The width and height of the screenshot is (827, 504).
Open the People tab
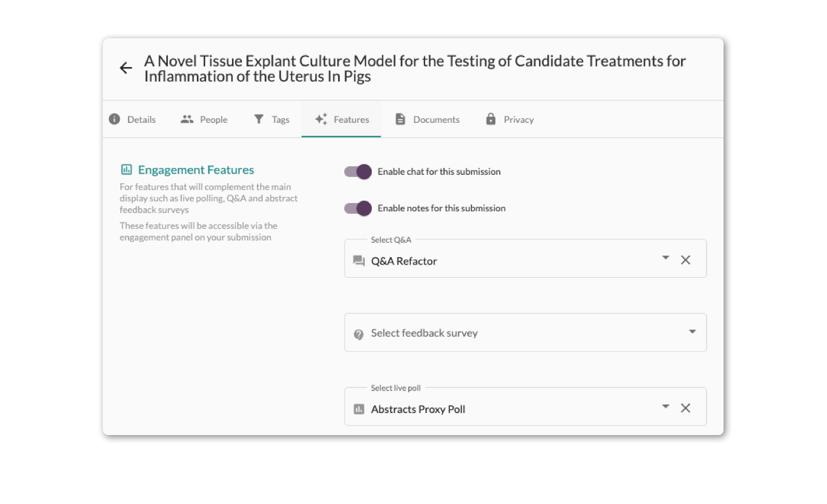coord(213,120)
